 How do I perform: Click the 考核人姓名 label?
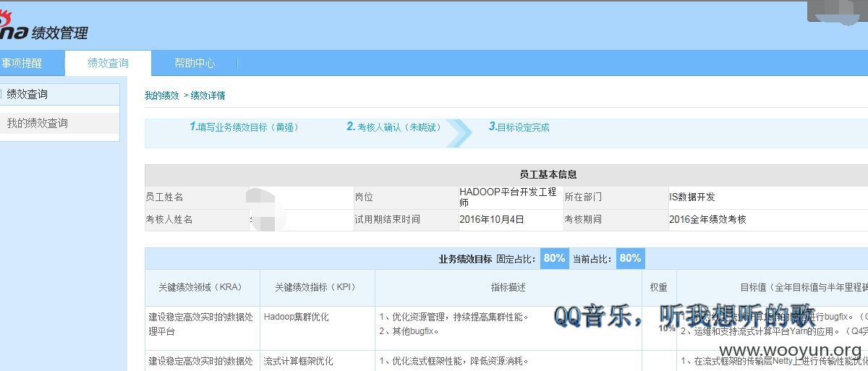pyautogui.click(x=169, y=219)
